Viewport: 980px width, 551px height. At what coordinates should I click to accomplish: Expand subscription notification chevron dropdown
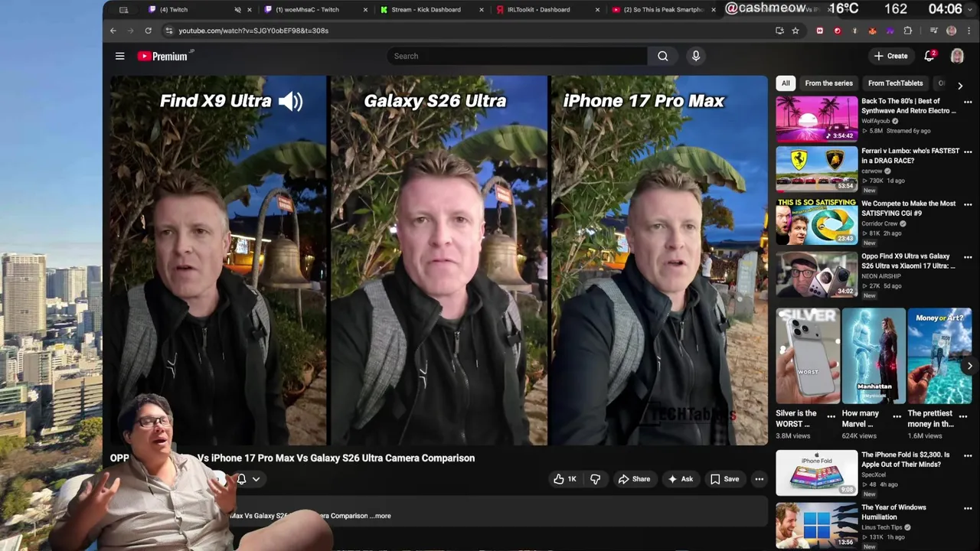[x=256, y=479]
